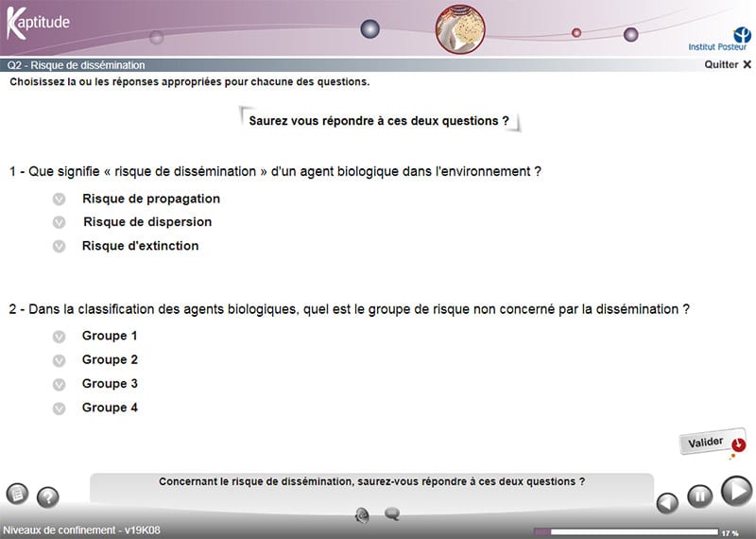
Task: Check the 'Risque de dispersion' option
Action: click(59, 222)
